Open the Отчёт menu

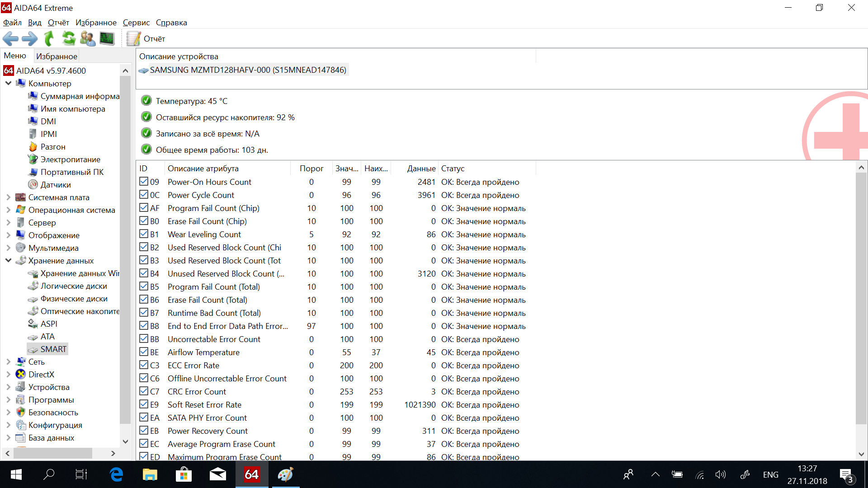pos(58,23)
